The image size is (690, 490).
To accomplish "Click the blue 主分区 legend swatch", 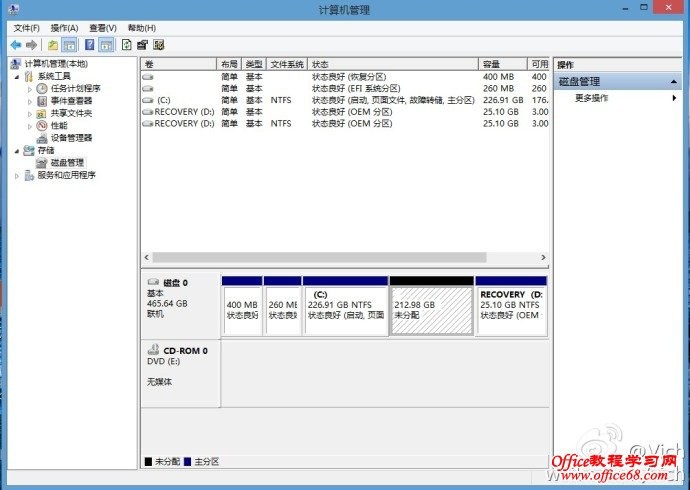I will tap(187, 461).
